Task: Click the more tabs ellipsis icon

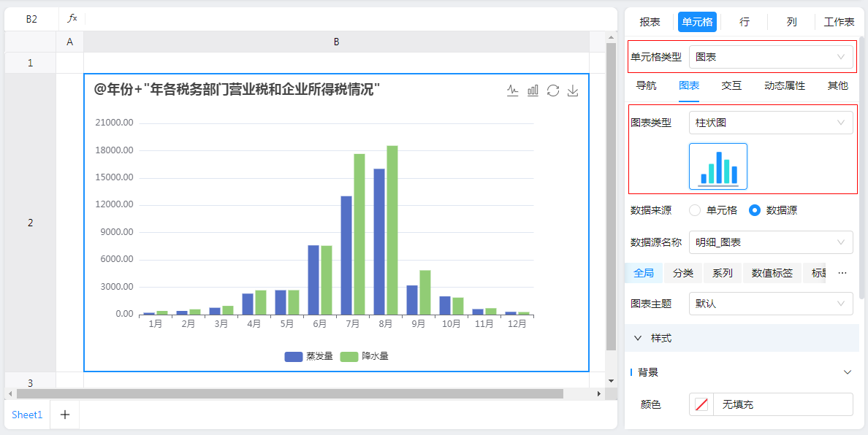Action: pyautogui.click(x=842, y=273)
